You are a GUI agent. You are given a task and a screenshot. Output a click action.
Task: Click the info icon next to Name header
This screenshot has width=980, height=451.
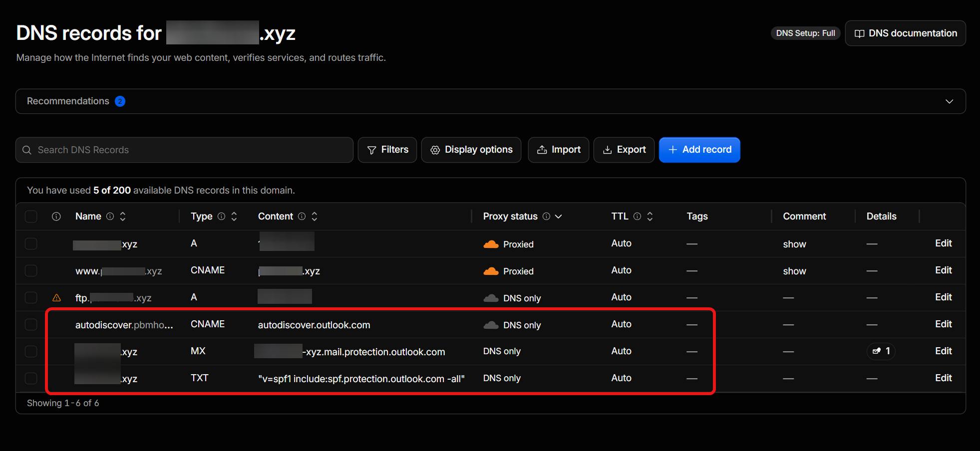click(110, 216)
